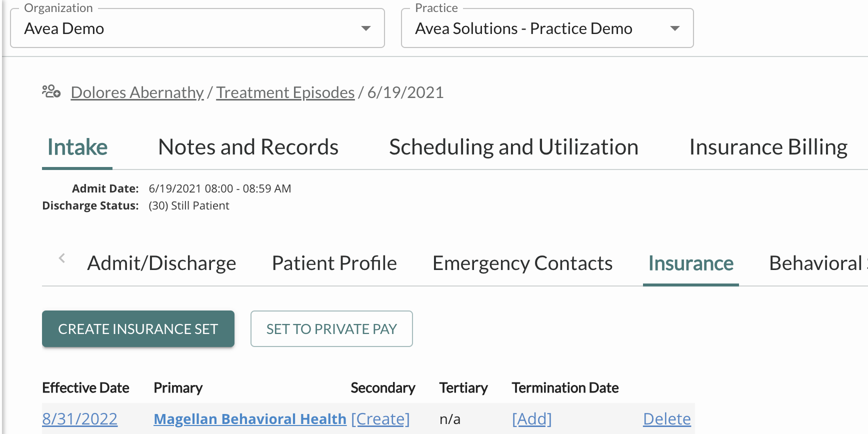Switch to the Notes and Records tab
868x434 pixels.
coord(248,147)
